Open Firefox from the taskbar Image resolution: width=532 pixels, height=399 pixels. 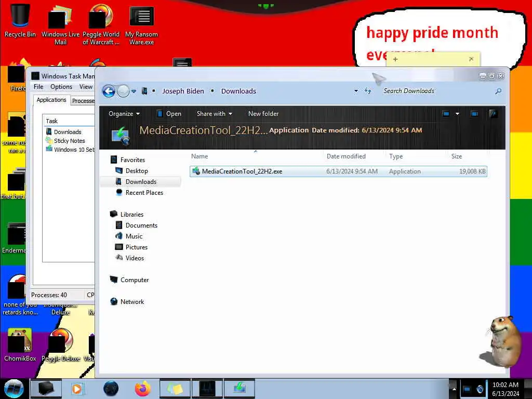point(143,389)
